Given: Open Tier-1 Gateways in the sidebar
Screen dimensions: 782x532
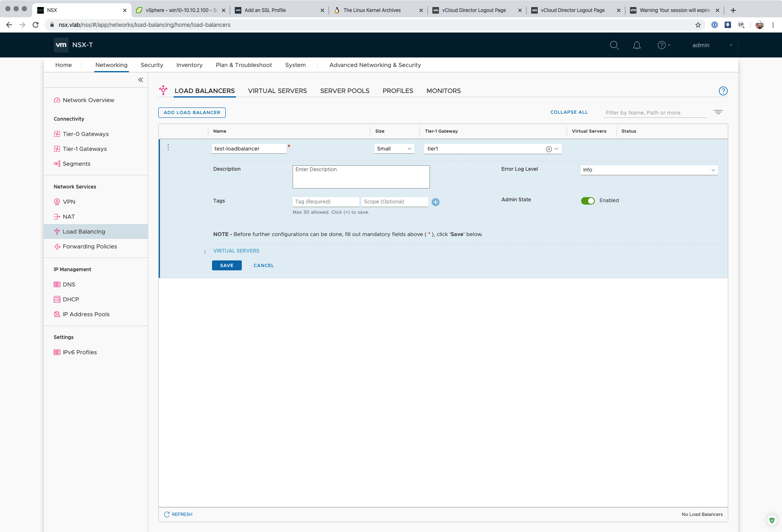Looking at the screenshot, I should pos(84,149).
